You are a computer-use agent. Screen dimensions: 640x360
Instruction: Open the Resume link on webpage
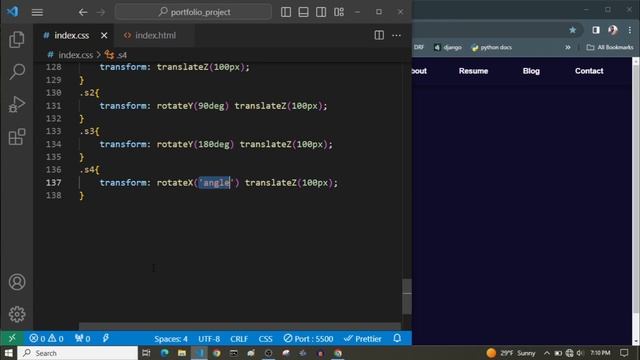click(x=473, y=71)
